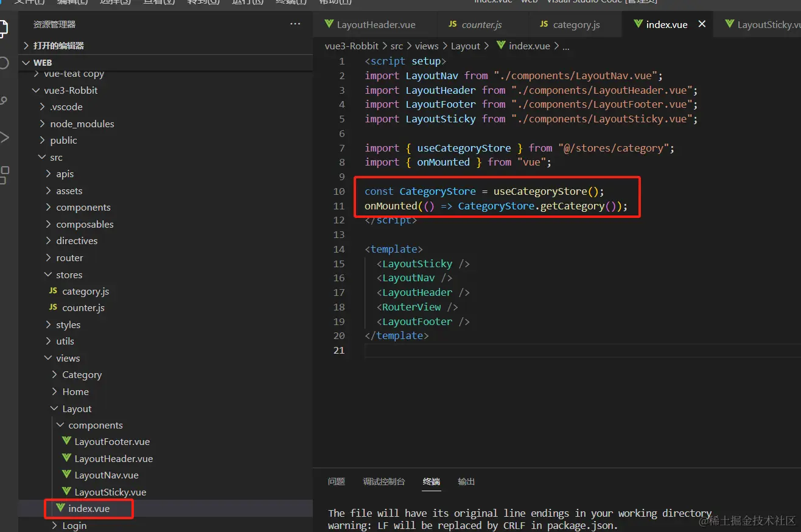The width and height of the screenshot is (801, 532).
Task: Click the Vue icon beside LayoutFooter.vue in the tree
Action: (x=67, y=441)
